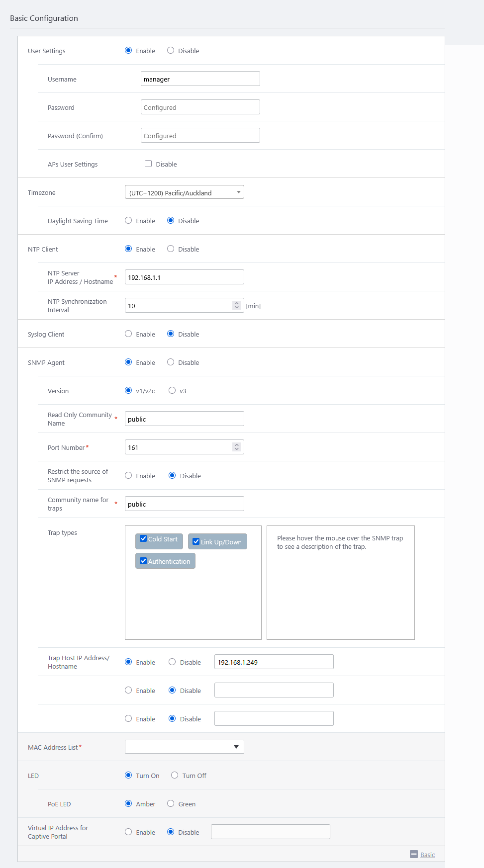Screen dimensions: 484x868
Task: Enable Daylight Saving Time
Action: [128, 221]
